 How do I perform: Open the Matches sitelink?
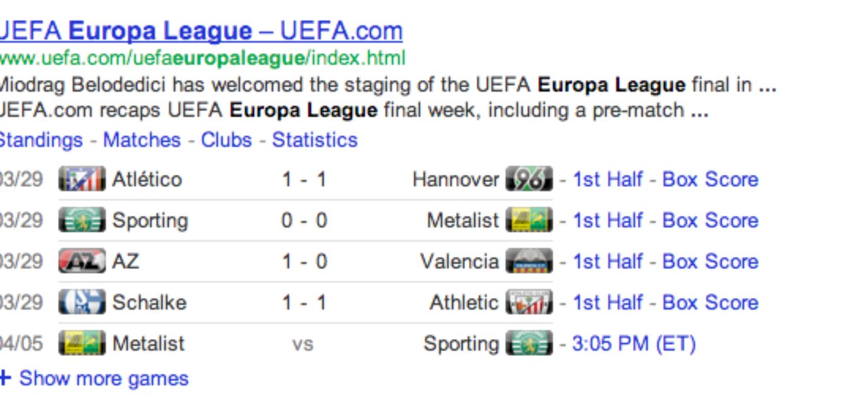[142, 140]
